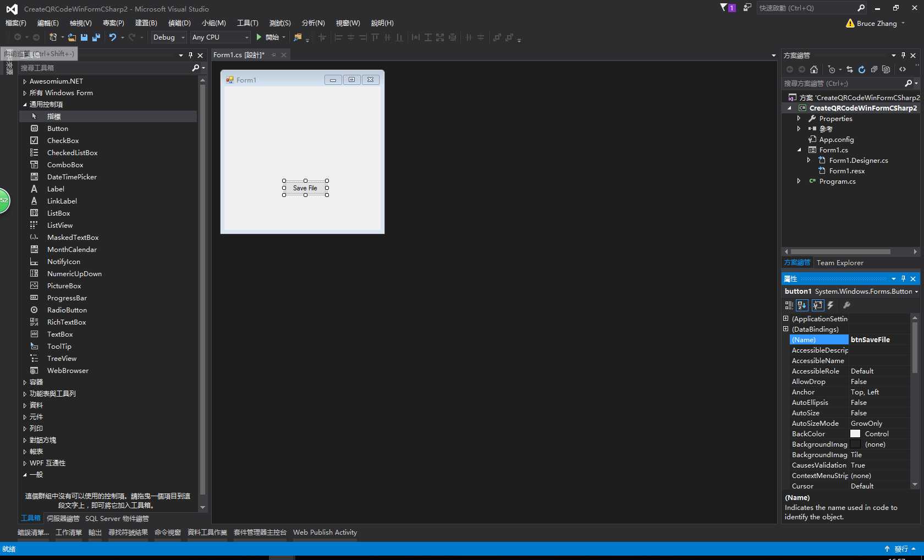Click the Save File button on the form
Screen dimensions: 924x560
coord(305,188)
